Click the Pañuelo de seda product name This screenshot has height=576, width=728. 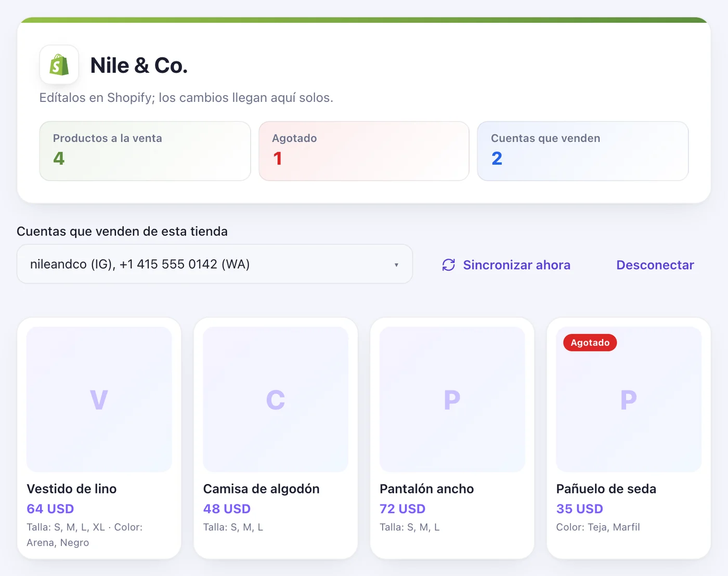(606, 489)
